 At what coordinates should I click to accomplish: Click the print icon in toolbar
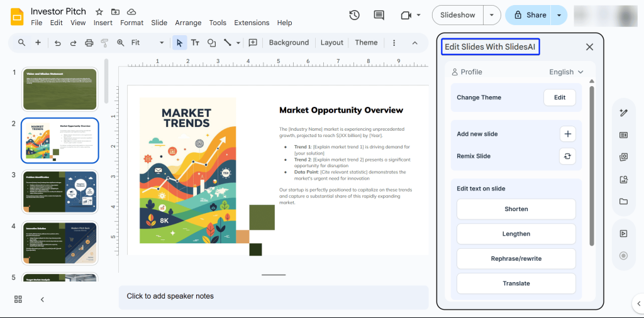(89, 43)
